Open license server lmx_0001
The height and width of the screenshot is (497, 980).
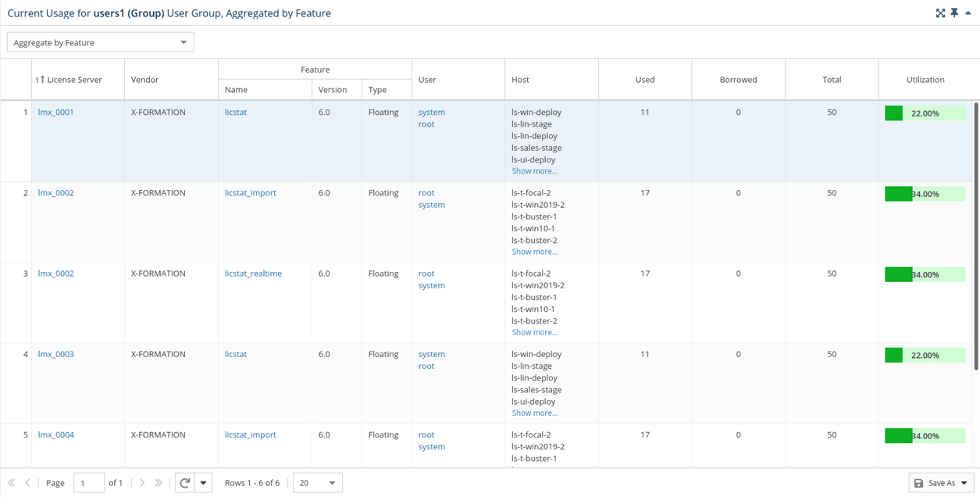(x=56, y=113)
